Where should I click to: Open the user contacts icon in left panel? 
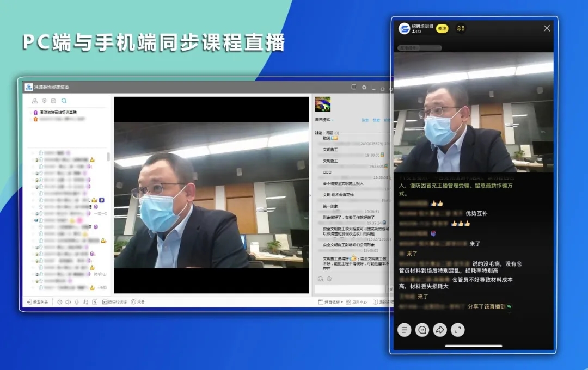pyautogui.click(x=35, y=101)
